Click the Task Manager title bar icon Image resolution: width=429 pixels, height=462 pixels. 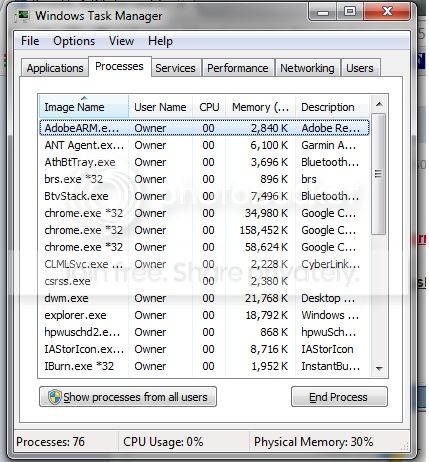point(23,16)
